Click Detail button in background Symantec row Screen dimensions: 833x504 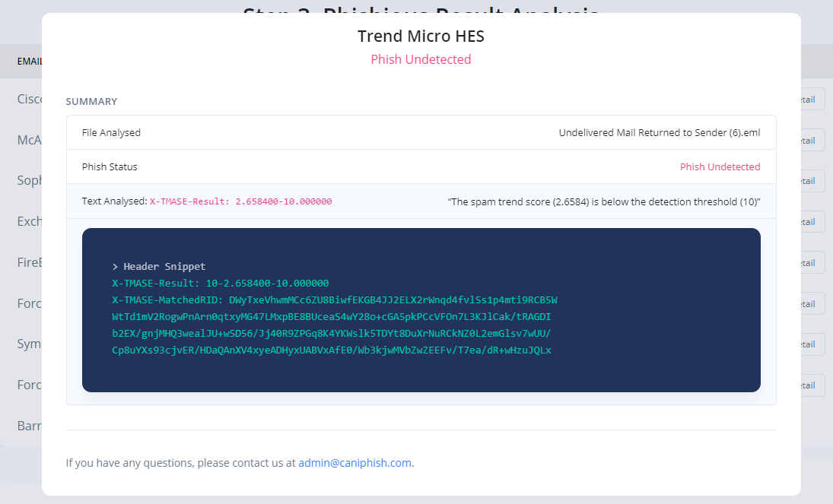click(x=812, y=344)
